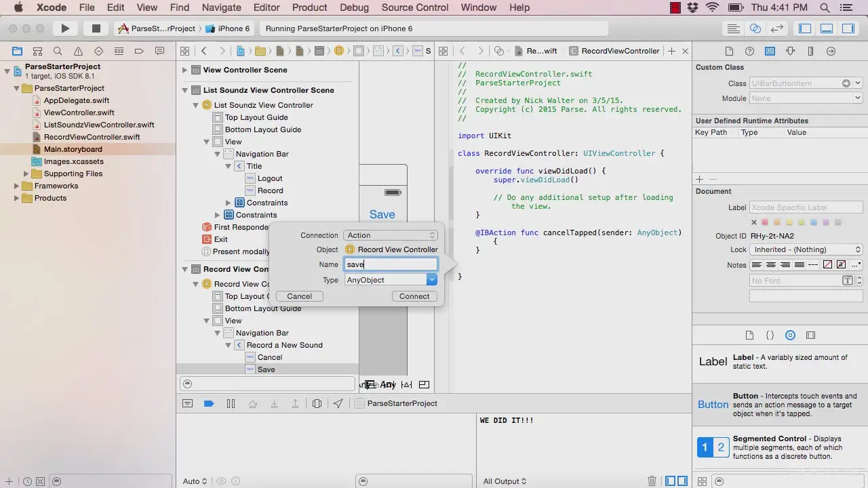Image resolution: width=868 pixels, height=488 pixels.
Task: Open the Navigate menu
Action: pyautogui.click(x=222, y=7)
